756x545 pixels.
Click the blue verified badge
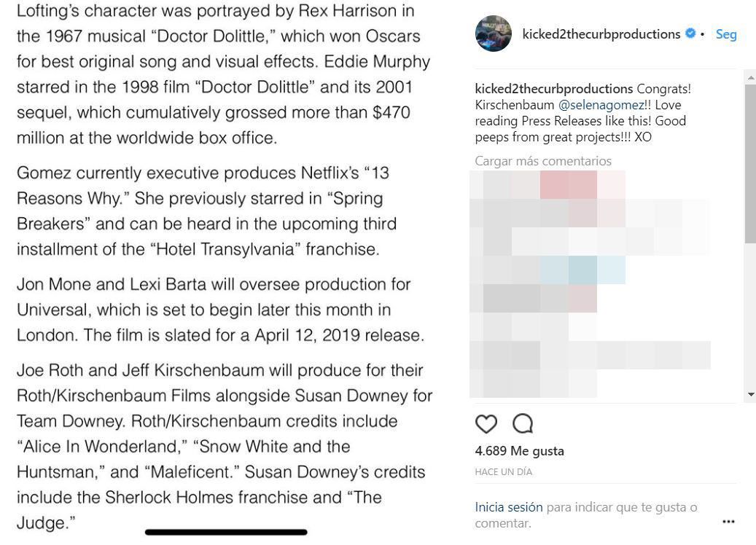pyautogui.click(x=690, y=34)
